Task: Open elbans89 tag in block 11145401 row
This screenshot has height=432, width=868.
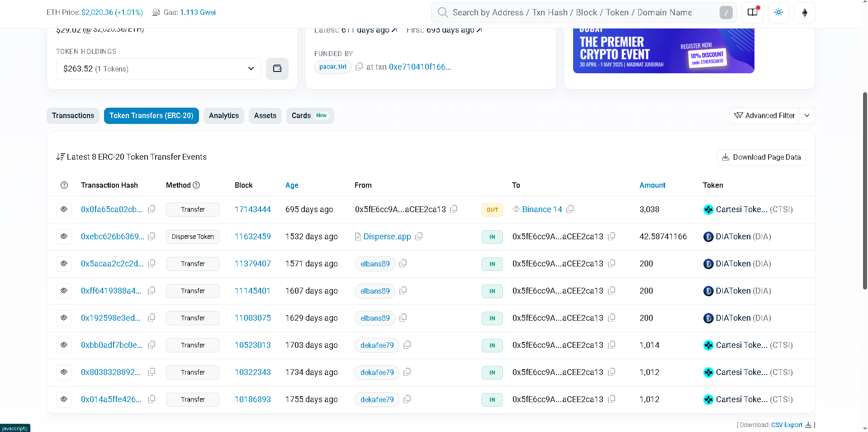Action: pos(375,291)
